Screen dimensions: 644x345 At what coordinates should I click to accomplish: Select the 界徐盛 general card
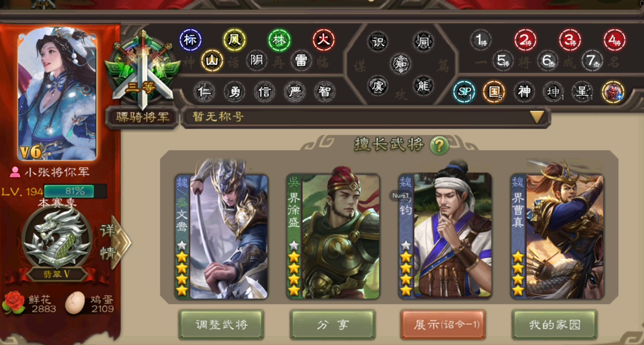[333, 234]
